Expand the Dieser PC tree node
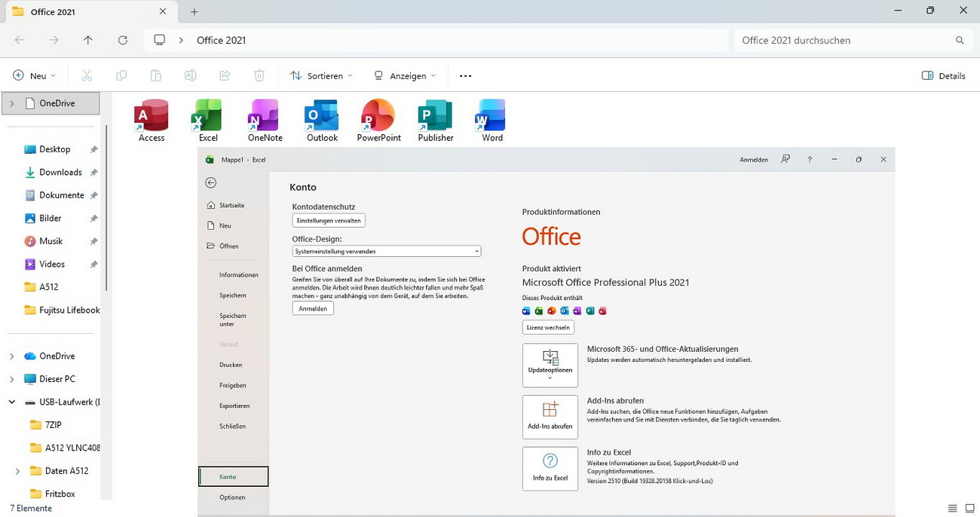 [x=12, y=379]
